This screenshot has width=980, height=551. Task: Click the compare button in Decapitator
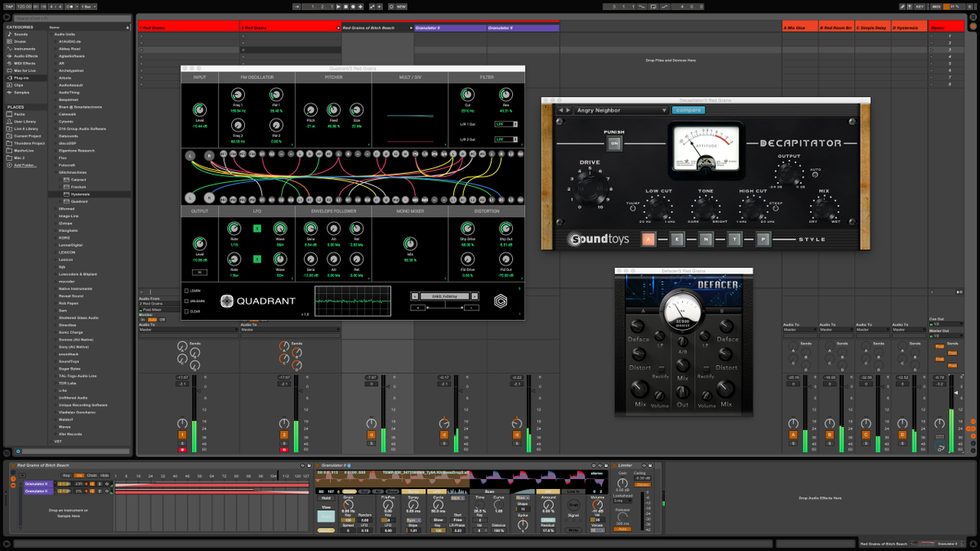688,110
